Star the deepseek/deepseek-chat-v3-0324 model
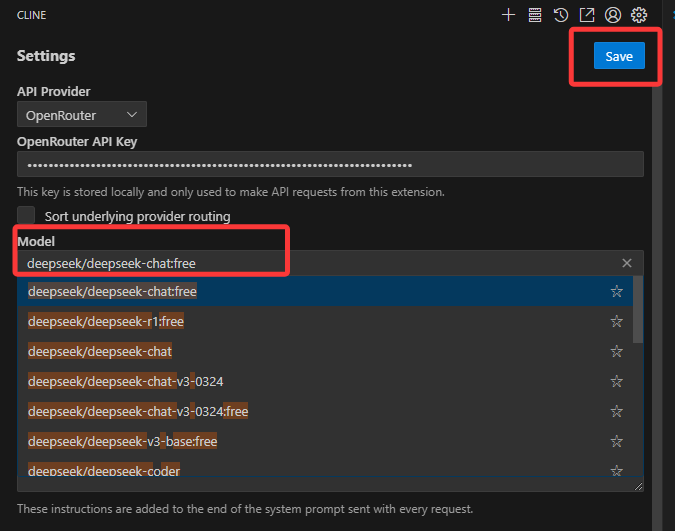 click(x=617, y=381)
